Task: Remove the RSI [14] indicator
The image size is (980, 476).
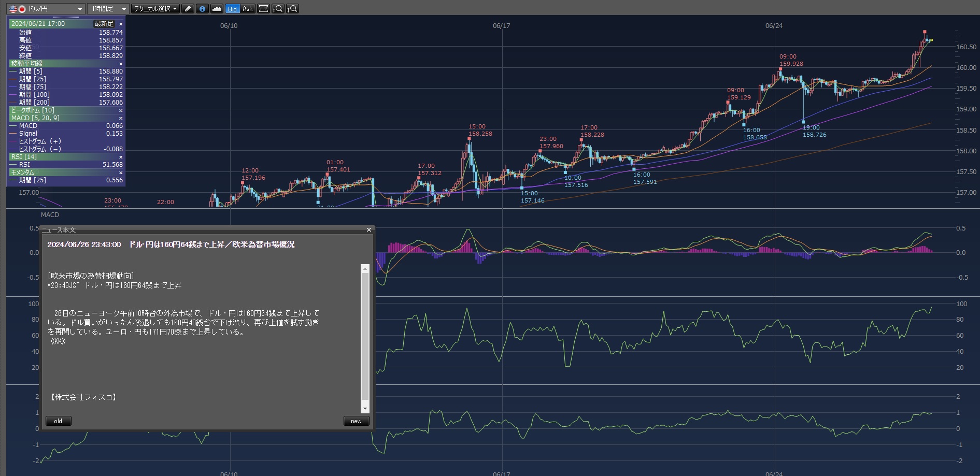Action: [x=121, y=157]
